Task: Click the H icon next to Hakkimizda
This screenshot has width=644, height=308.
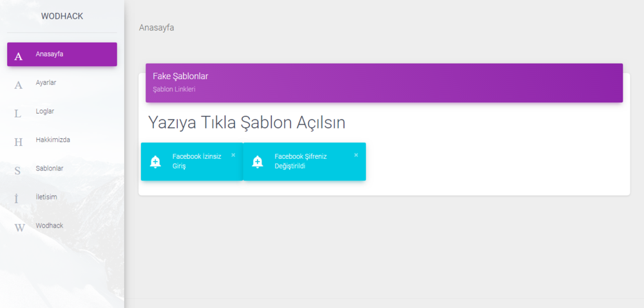Action: [18, 142]
